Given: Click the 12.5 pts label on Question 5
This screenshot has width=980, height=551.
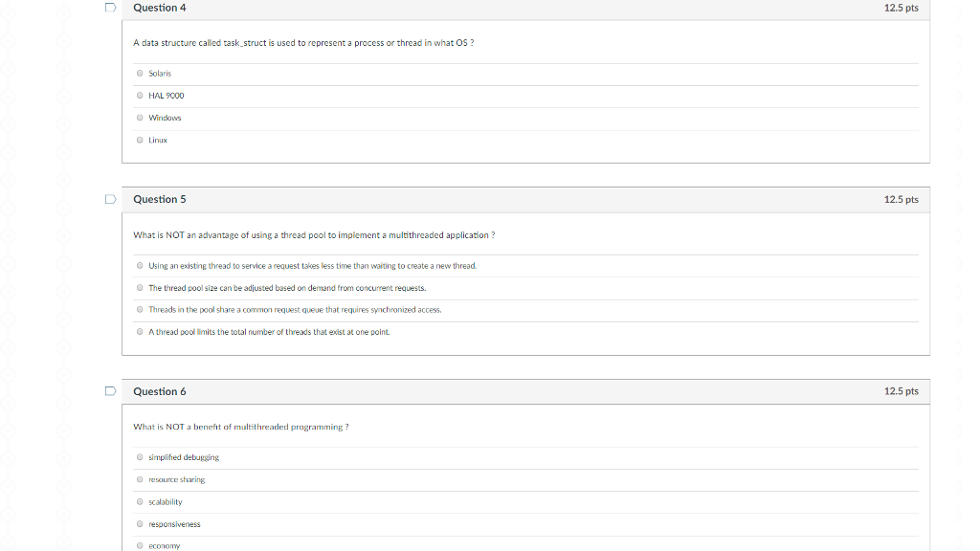Looking at the screenshot, I should point(902,199).
